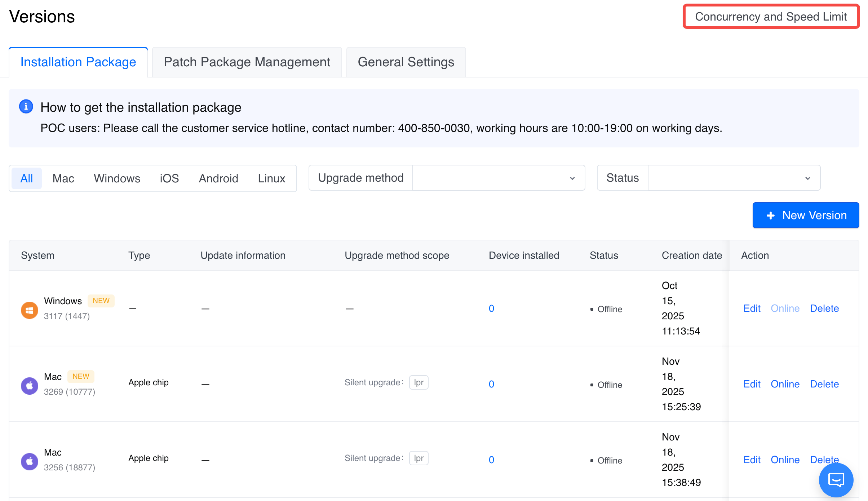Screen dimensions: 868x501
Task: Open the General Settings tab
Action: point(406,62)
